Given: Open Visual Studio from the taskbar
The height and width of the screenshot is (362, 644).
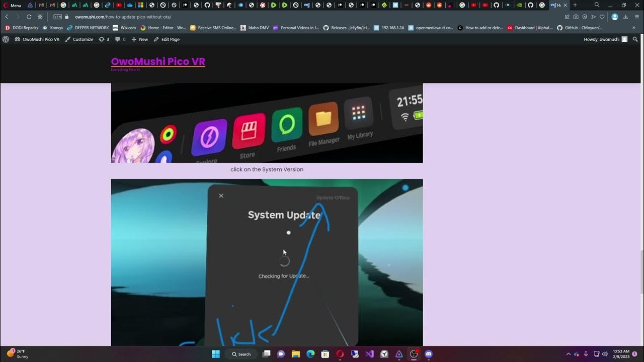Looking at the screenshot, I should [x=369, y=354].
